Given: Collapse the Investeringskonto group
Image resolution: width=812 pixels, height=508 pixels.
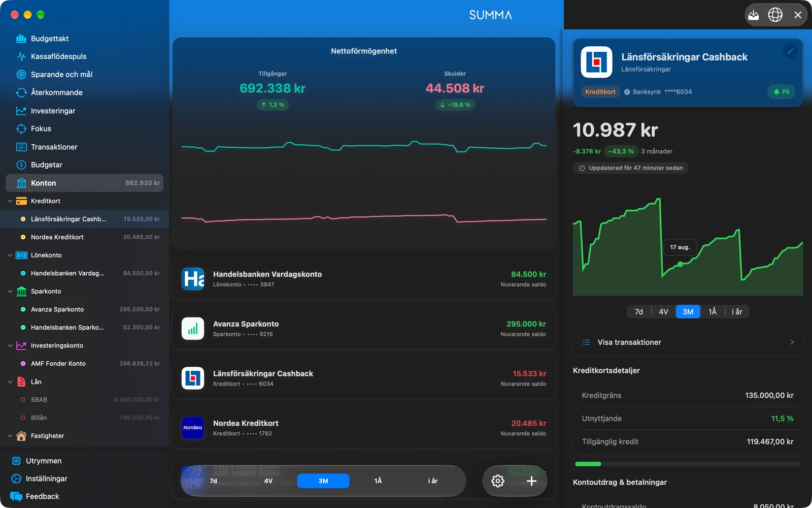Looking at the screenshot, I should point(10,345).
